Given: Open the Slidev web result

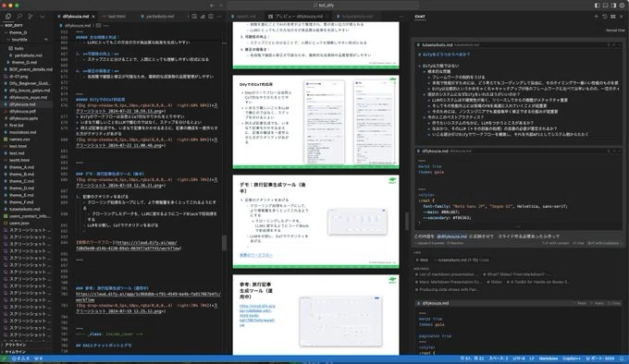Looking at the screenshot, I should pyautogui.click(x=494, y=282).
